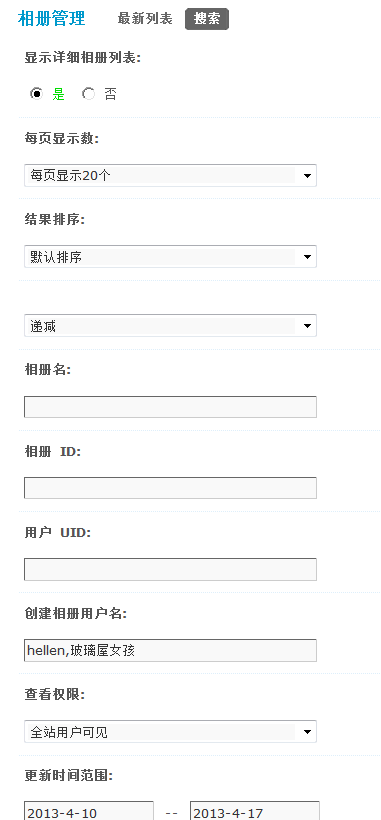Focus the 相册名 text field
Viewport: 381px width, 820px height.
[x=170, y=407]
